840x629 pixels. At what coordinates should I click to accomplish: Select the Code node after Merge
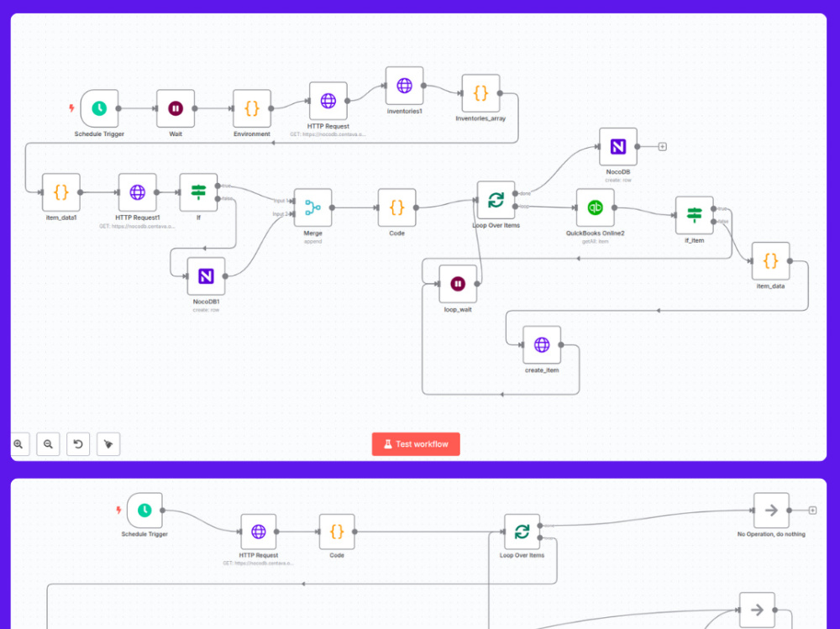pyautogui.click(x=397, y=207)
